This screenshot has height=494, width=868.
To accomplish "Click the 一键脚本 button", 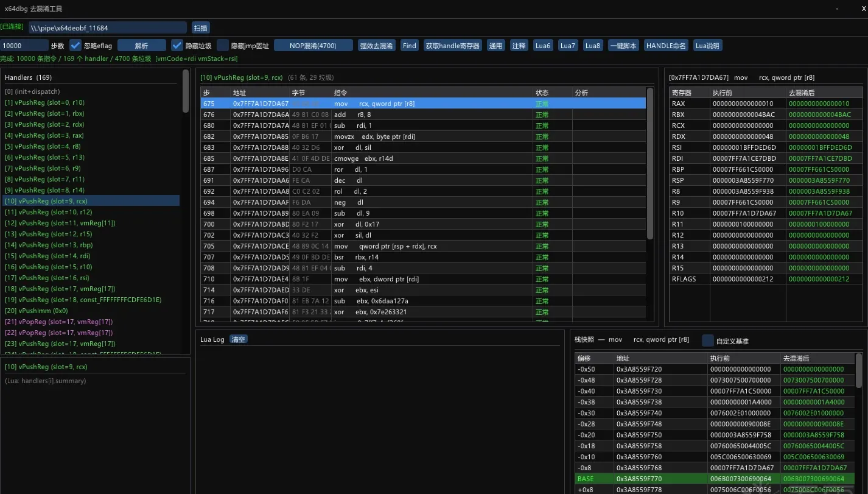I will [623, 46].
